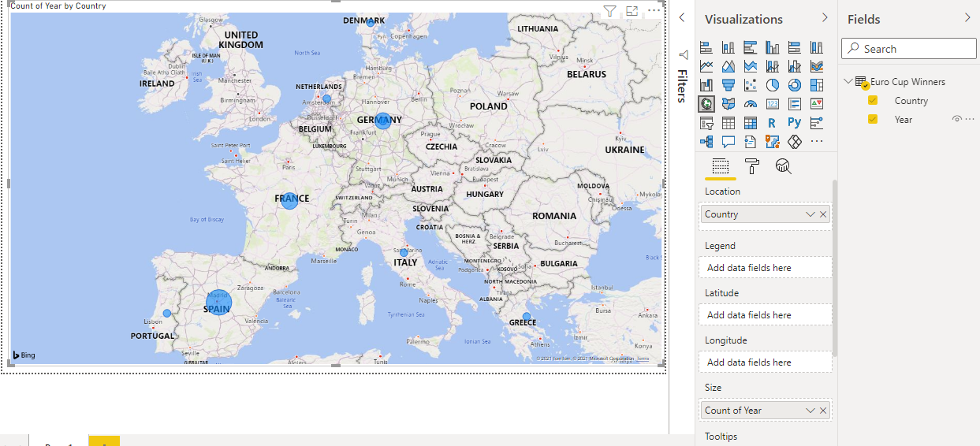The height and width of the screenshot is (446, 980).
Task: Select the Power Apps visual
Action: pyautogui.click(x=795, y=142)
